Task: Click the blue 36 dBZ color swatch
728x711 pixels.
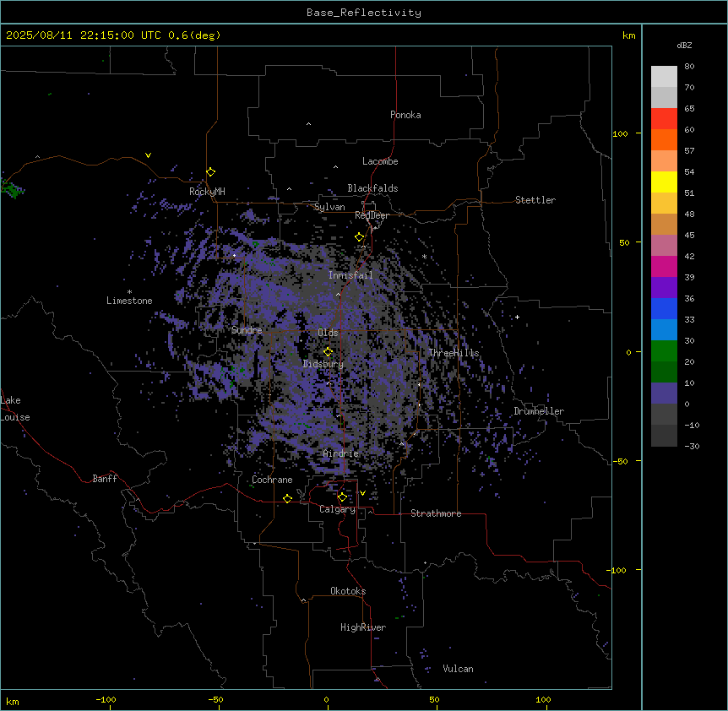Action: [664, 308]
